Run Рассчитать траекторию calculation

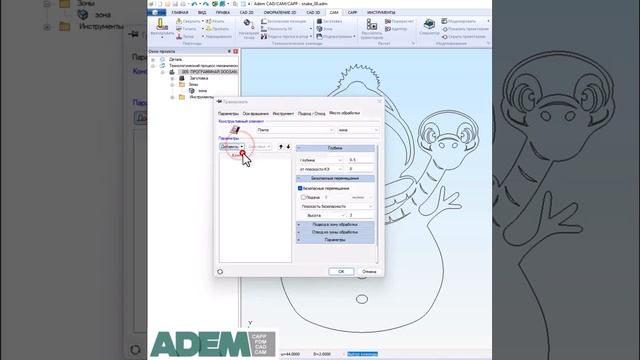click(371, 29)
